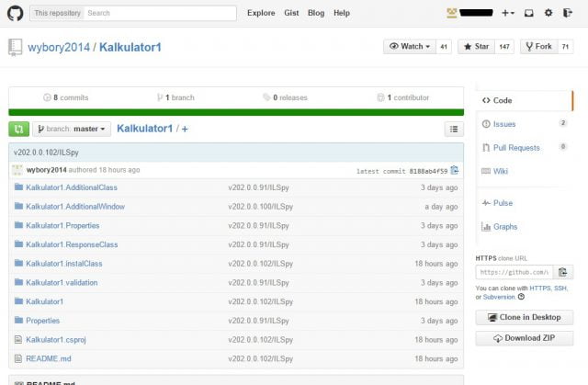Image resolution: width=588 pixels, height=385 pixels.
Task: Open Kalkulator1 repository title link
Action: tap(130, 48)
